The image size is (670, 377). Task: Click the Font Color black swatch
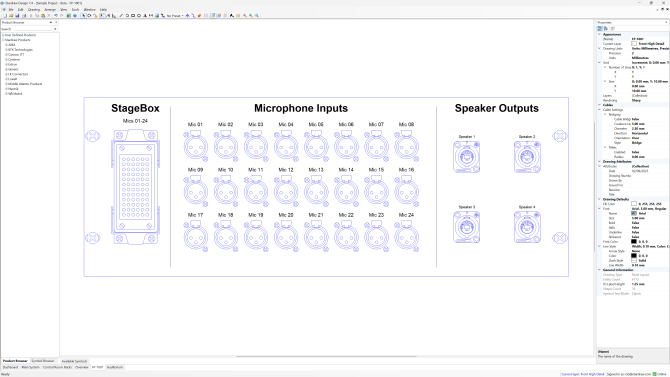[634, 242]
